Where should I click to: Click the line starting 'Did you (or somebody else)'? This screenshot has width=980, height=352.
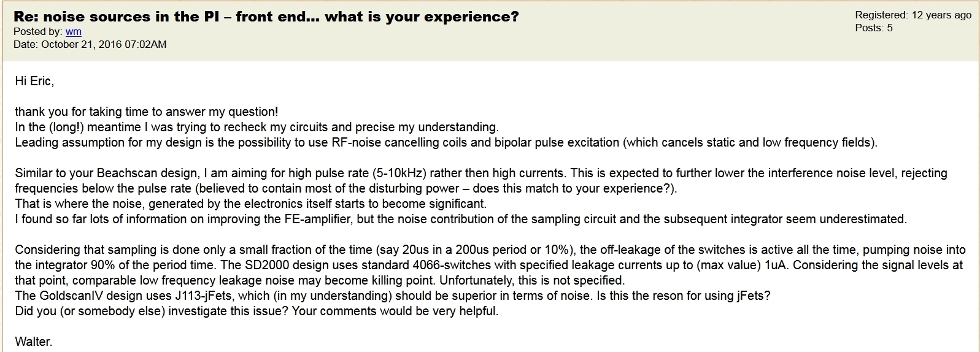click(x=257, y=311)
